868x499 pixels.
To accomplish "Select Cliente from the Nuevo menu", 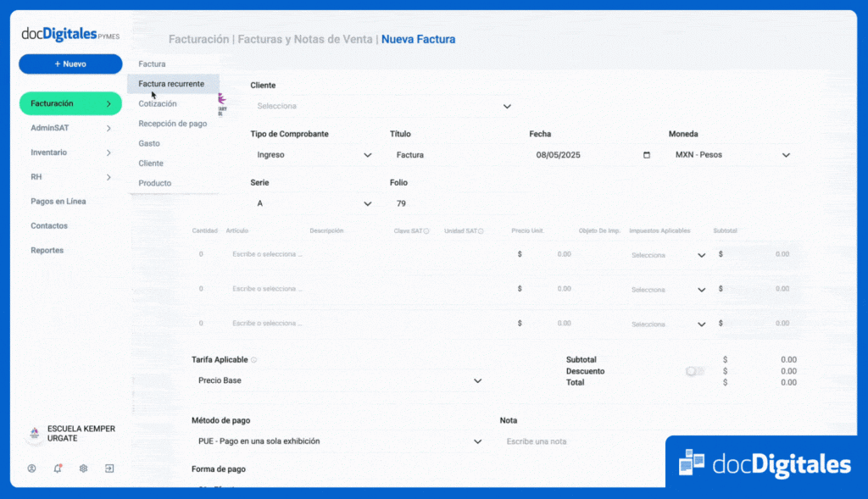I will coord(173,164).
